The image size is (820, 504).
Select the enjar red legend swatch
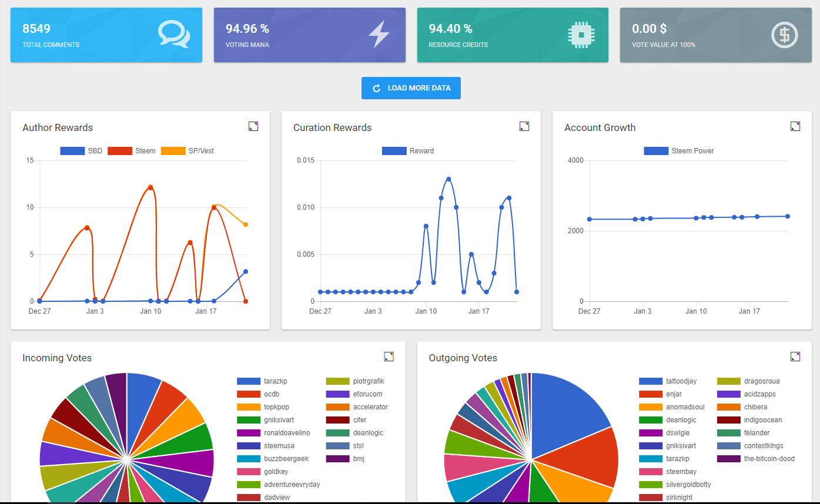(x=651, y=394)
